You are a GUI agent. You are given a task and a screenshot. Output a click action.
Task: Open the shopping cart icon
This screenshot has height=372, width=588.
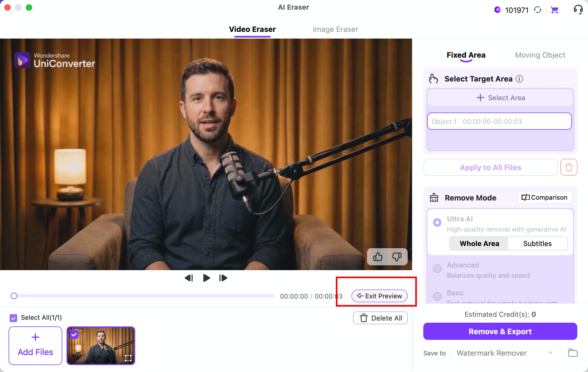tap(554, 10)
